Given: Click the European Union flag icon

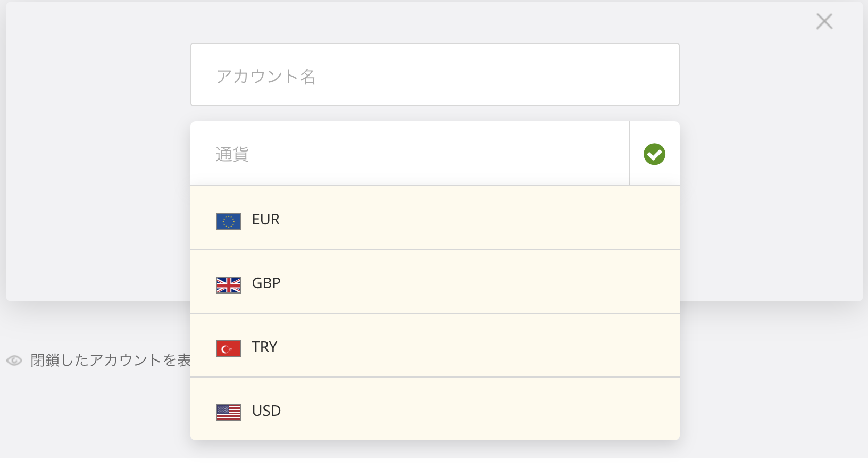Looking at the screenshot, I should coord(229,221).
